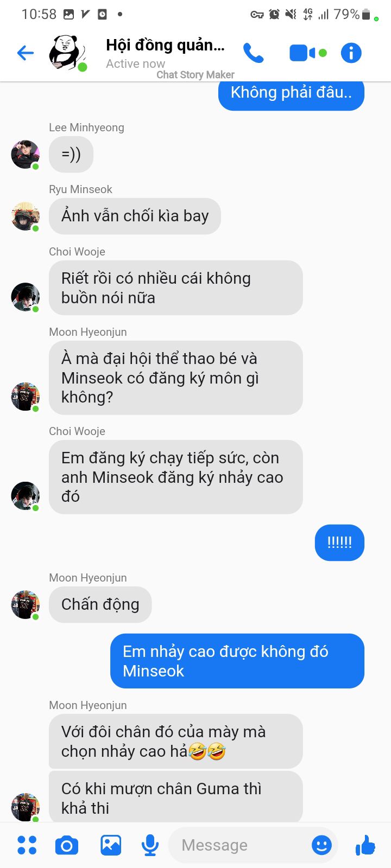Image resolution: width=391 pixels, height=868 pixels.
Task: Tap the microphone voice message icon
Action: click(150, 845)
